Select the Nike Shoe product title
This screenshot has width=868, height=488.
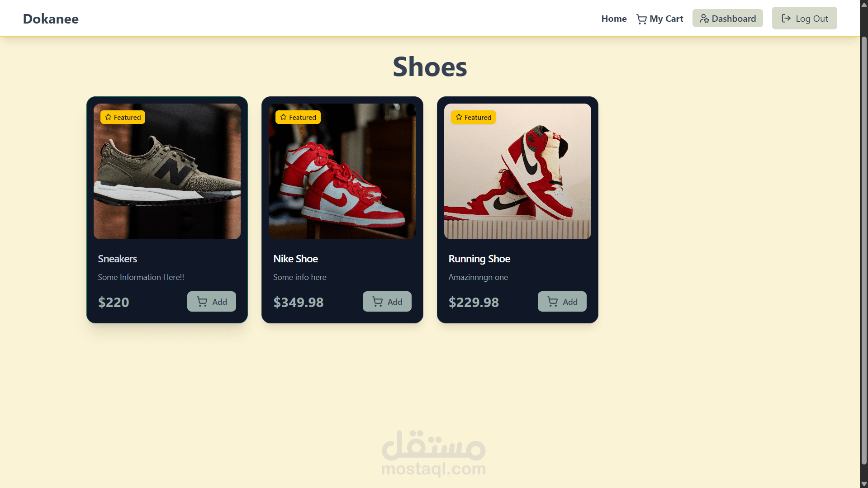(x=295, y=259)
